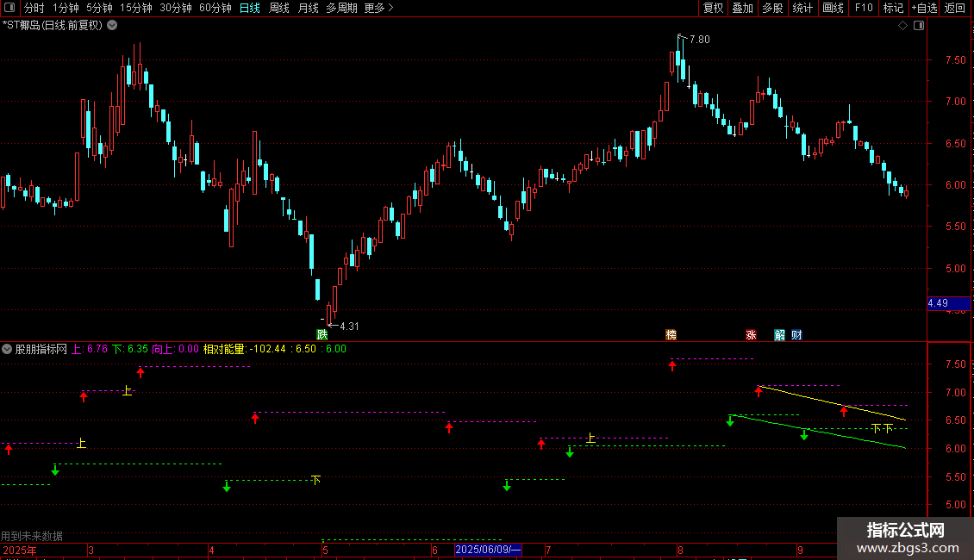Click the 标记 mark button
This screenshot has width=974, height=560.
[893, 8]
